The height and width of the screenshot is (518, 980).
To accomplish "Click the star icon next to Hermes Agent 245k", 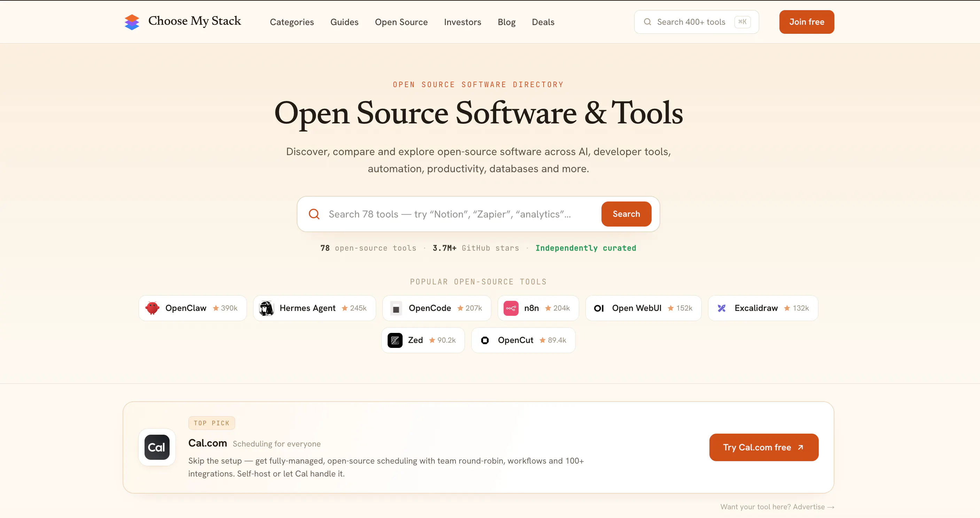I will (x=345, y=308).
